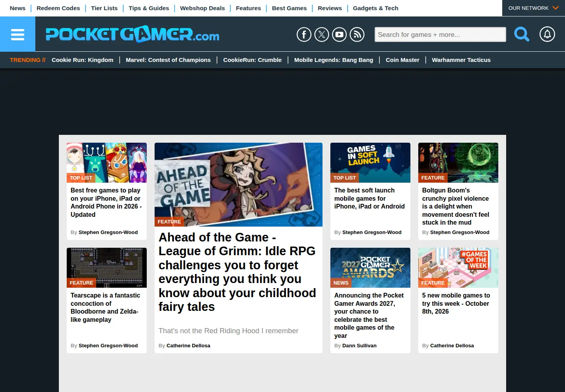565x392 pixels.
Task: Open Tier Lists menu item
Action: tap(104, 8)
